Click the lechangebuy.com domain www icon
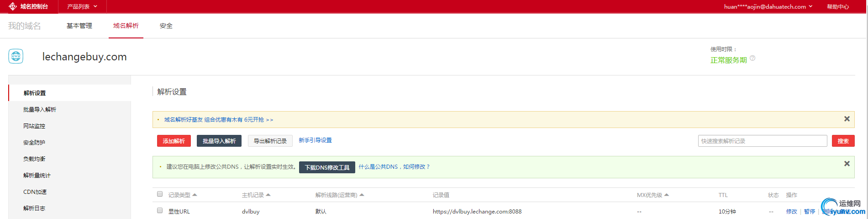868x219 pixels. (16, 56)
